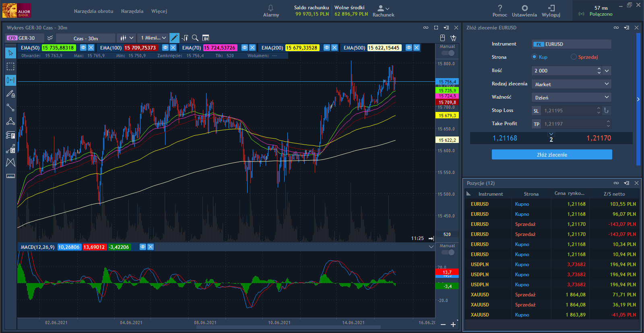
Task: Click the scroll-to-latest arrow on chart
Action: click(x=431, y=238)
